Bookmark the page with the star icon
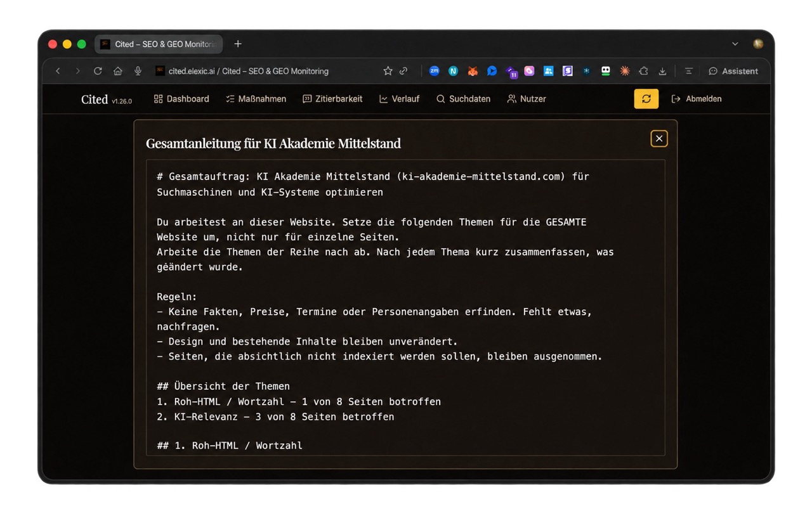Viewport: 812px width, 516px height. click(x=388, y=71)
